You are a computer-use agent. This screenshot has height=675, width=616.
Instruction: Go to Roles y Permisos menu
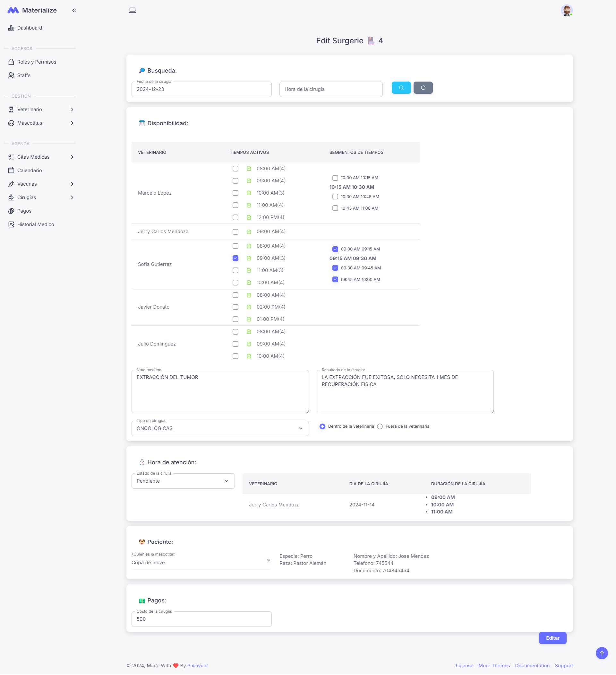(x=37, y=62)
